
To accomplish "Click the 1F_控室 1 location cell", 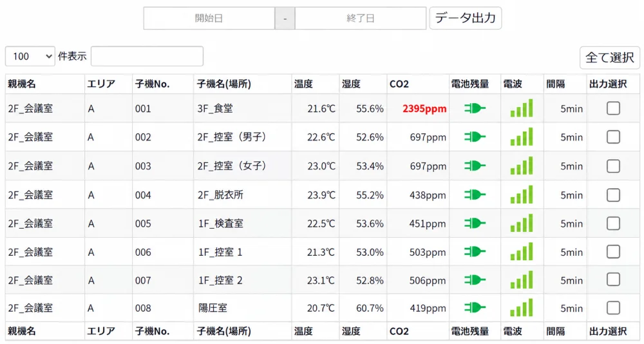I will [x=243, y=251].
